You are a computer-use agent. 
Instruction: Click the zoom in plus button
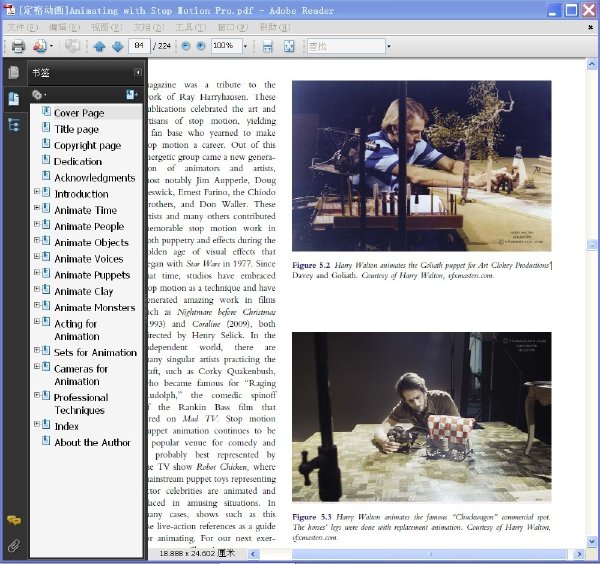coord(201,46)
